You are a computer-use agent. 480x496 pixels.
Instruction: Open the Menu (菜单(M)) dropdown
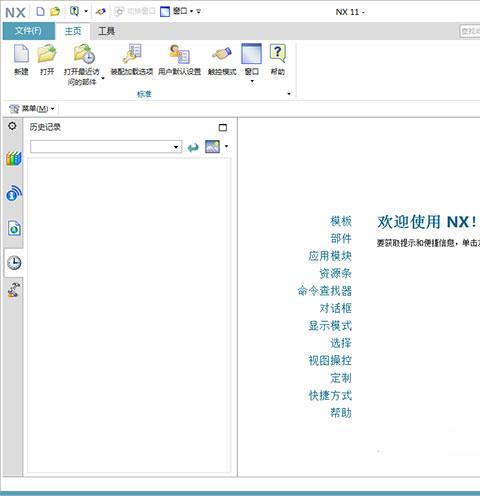pyautogui.click(x=32, y=109)
